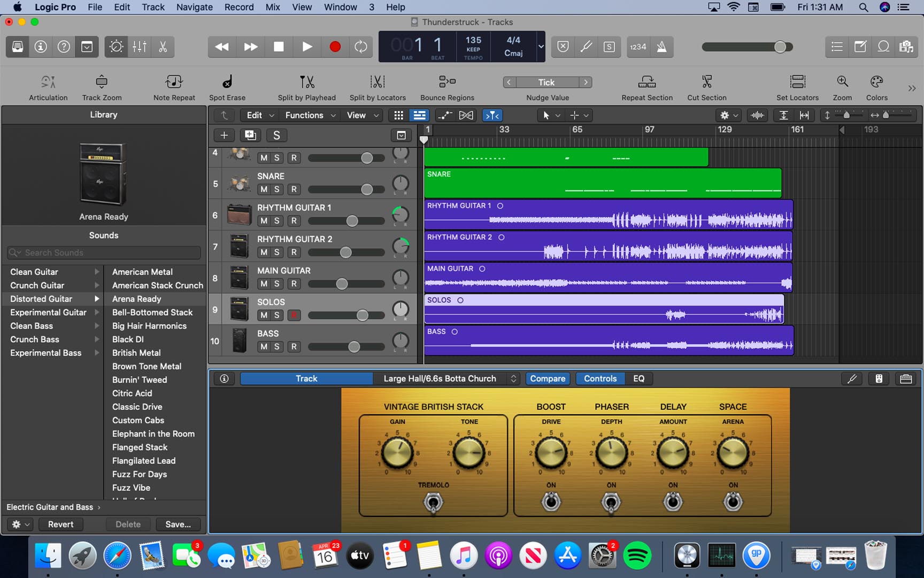Click Set Locators toolbar icon
Viewport: 924px width, 578px height.
[797, 82]
